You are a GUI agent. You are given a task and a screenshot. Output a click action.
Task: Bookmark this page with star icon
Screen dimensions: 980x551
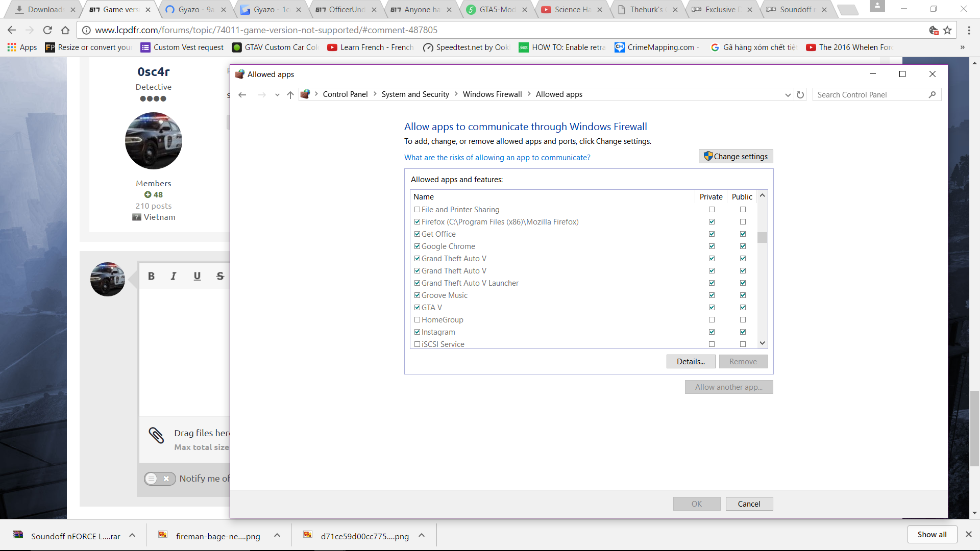coord(948,30)
